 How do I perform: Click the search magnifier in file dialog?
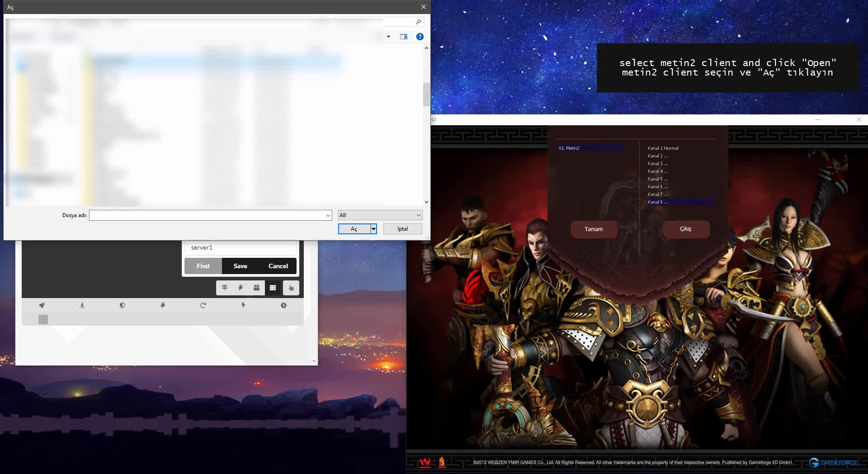(x=418, y=22)
